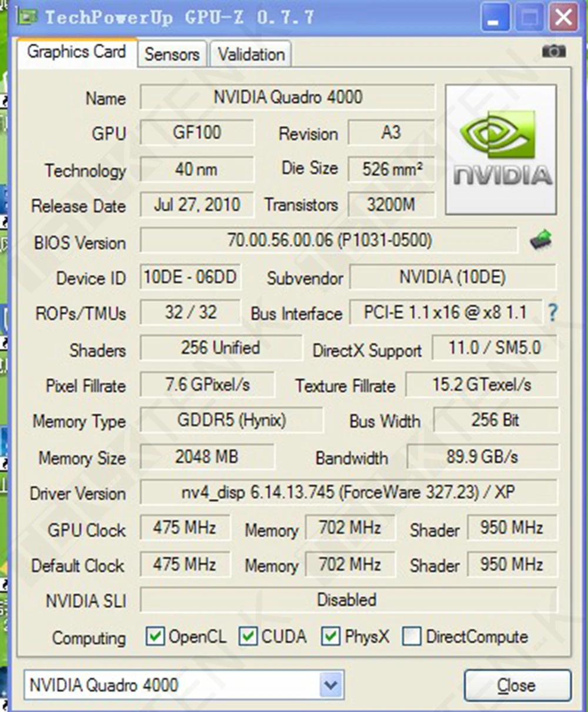Toggle the CUDA checkbox

click(248, 636)
